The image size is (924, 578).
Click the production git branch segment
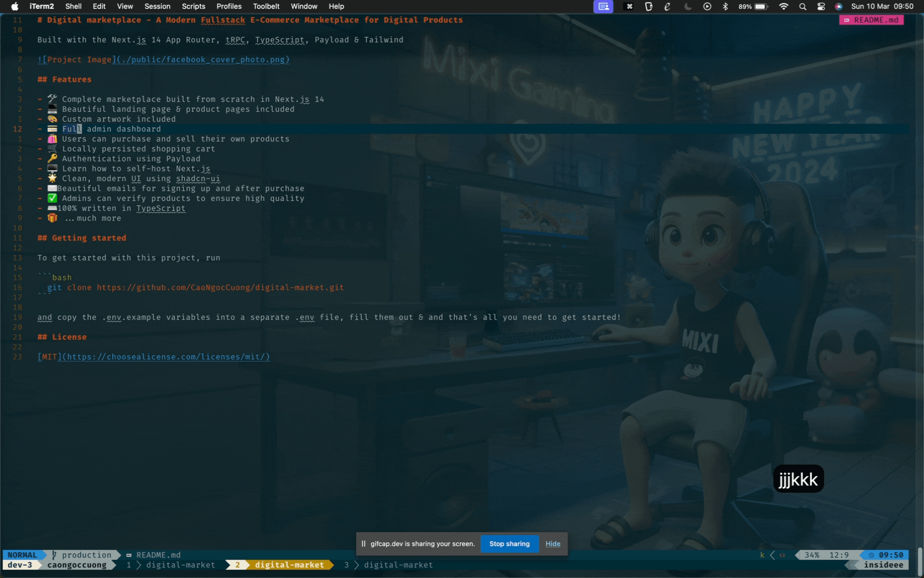pos(81,555)
